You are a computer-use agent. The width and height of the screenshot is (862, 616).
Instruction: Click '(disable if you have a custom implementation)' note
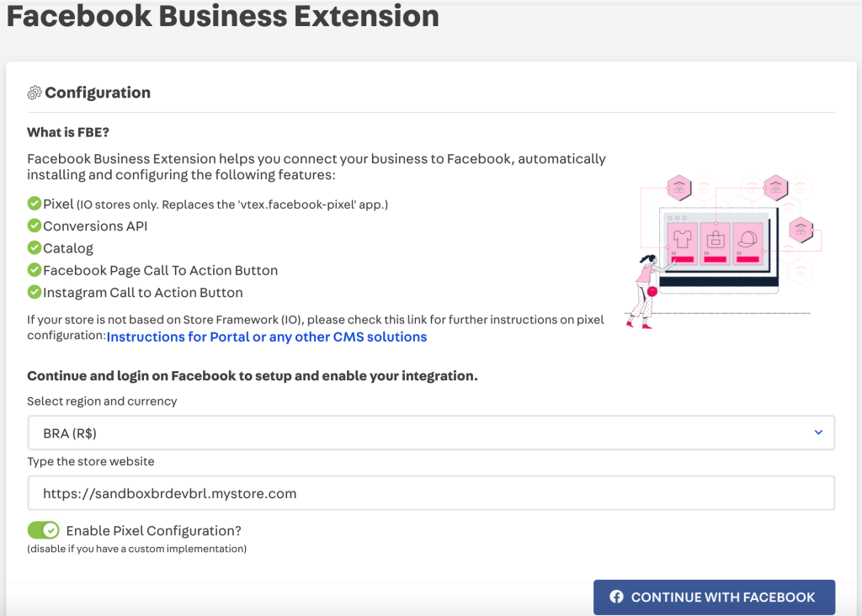click(137, 549)
